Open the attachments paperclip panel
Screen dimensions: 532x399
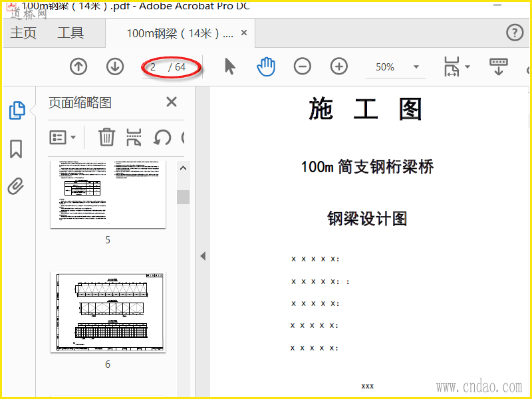[16, 186]
